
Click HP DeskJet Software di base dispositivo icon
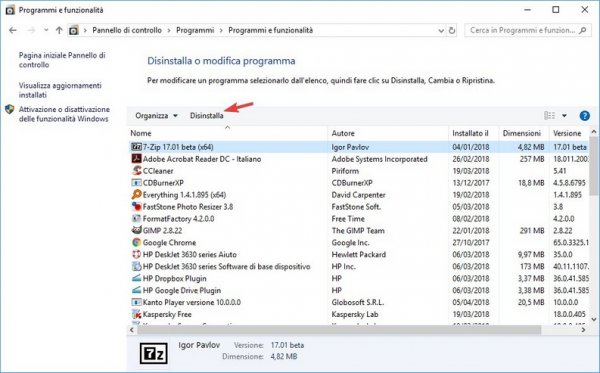coord(136,266)
